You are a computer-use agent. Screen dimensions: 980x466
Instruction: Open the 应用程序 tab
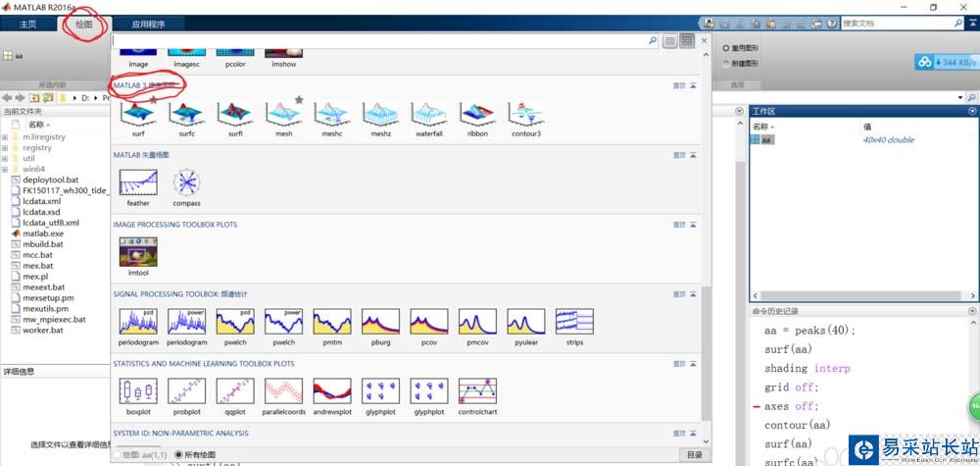tap(148, 25)
